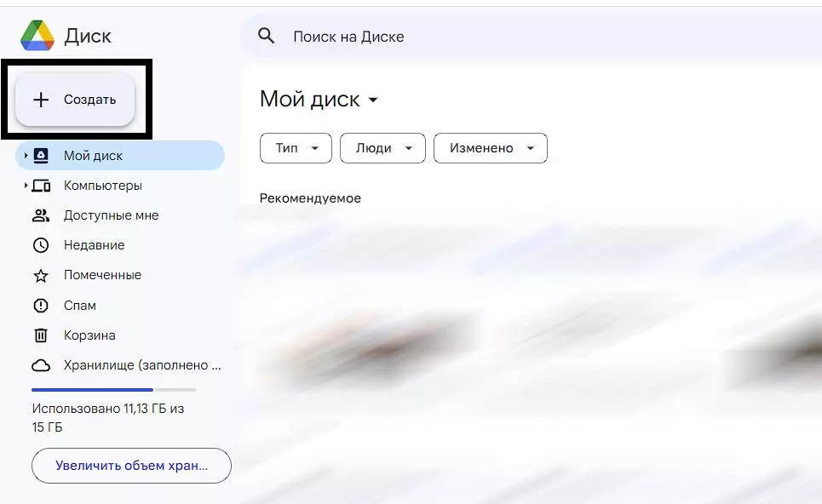Click the search magnifier in the search bar

[x=266, y=36]
